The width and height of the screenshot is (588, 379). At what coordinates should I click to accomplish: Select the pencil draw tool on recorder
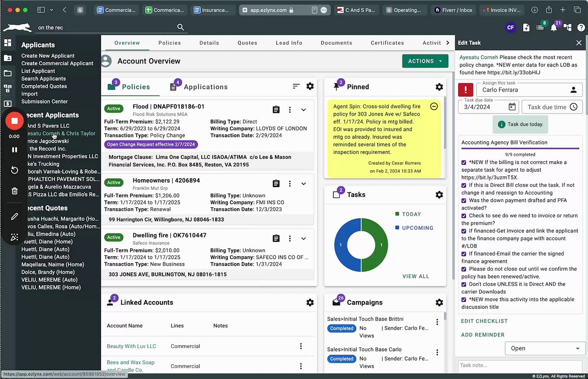(x=14, y=216)
